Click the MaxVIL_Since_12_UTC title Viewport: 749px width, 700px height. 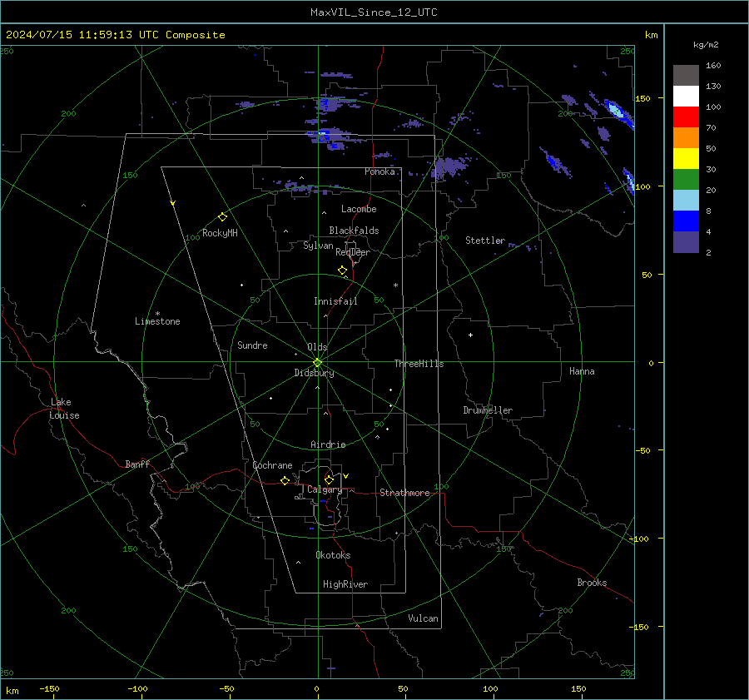point(374,12)
